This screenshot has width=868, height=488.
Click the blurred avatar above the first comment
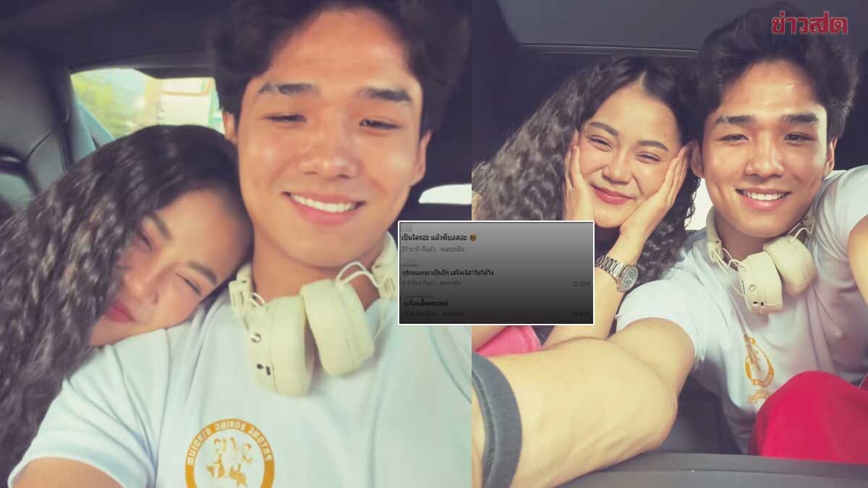[407, 227]
